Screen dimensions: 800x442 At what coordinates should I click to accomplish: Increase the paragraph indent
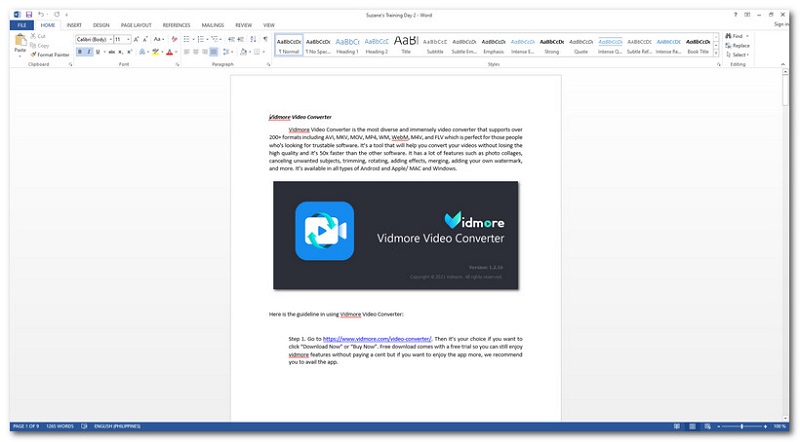240,39
